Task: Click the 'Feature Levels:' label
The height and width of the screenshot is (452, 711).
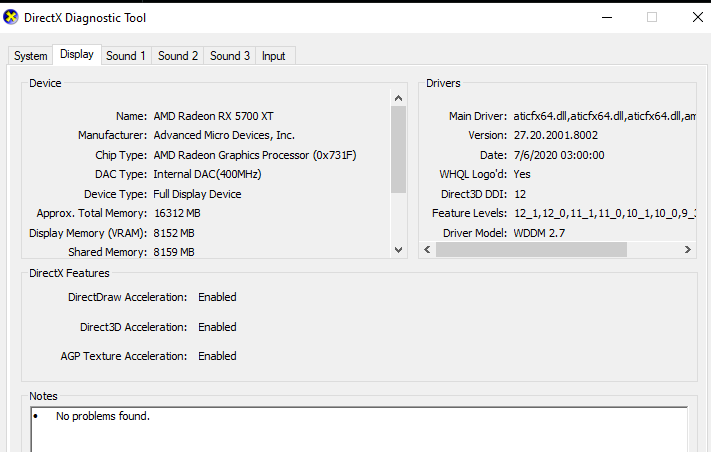Action: pos(469,213)
